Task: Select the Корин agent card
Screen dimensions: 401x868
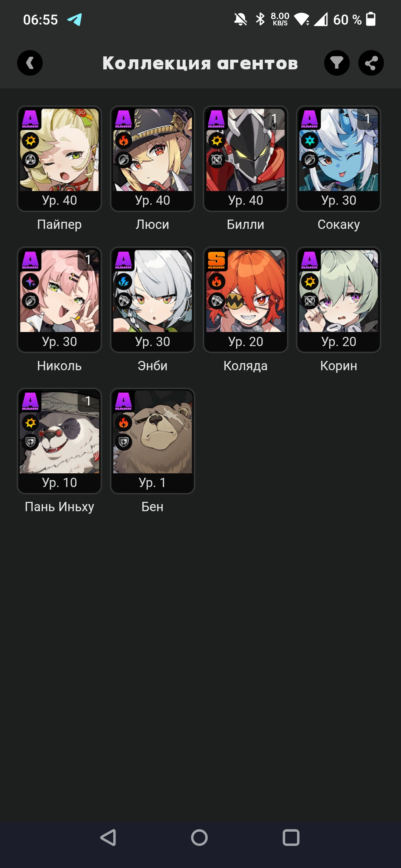Action: [x=339, y=300]
